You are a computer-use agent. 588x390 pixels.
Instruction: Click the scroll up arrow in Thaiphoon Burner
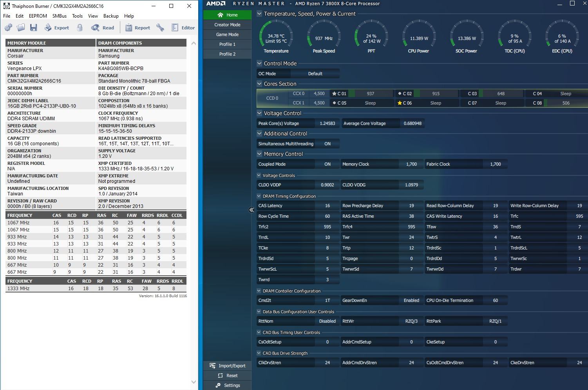coord(194,43)
